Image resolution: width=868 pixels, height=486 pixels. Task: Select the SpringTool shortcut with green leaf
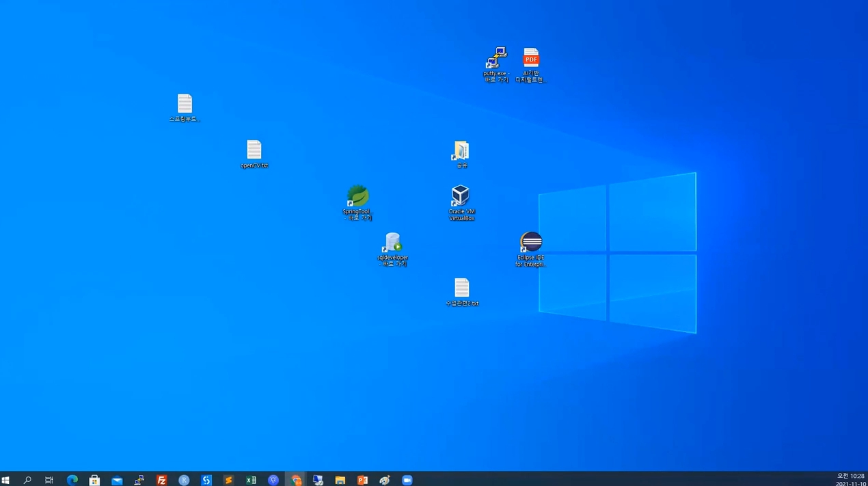tap(357, 197)
